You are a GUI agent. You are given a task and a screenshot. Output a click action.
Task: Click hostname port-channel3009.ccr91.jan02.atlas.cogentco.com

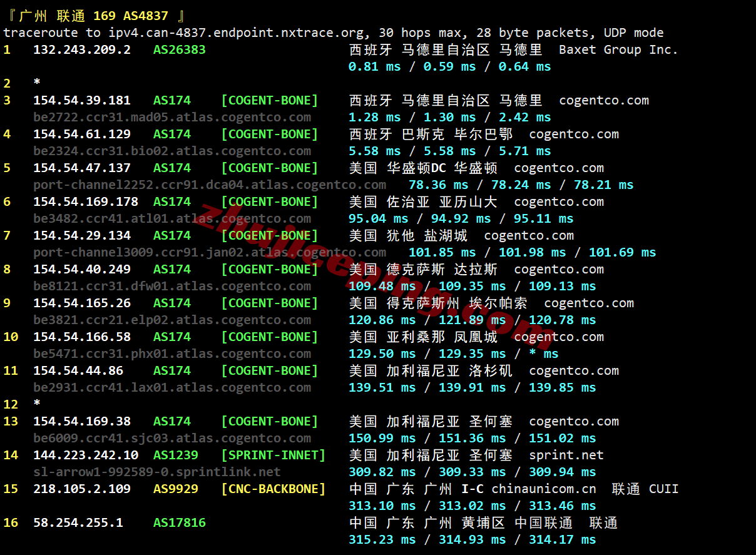(x=210, y=252)
